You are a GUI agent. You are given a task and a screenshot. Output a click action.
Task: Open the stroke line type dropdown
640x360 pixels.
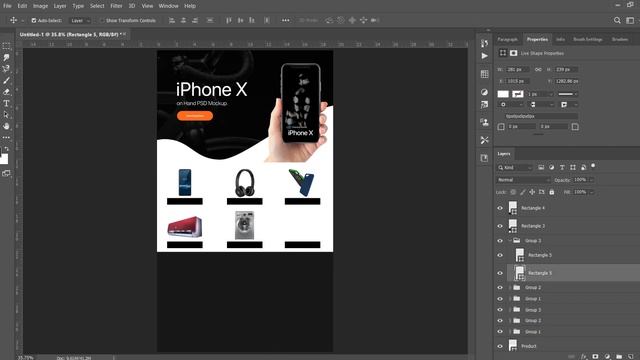coord(567,94)
